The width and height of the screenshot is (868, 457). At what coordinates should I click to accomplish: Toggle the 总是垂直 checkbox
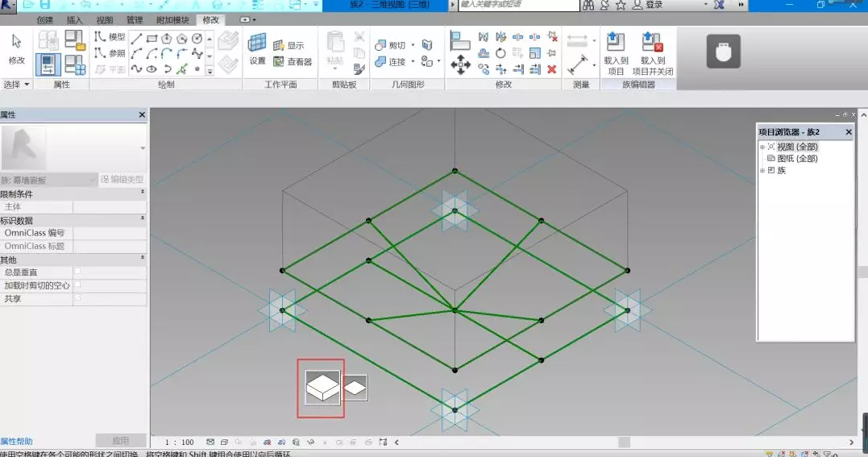pos(77,272)
